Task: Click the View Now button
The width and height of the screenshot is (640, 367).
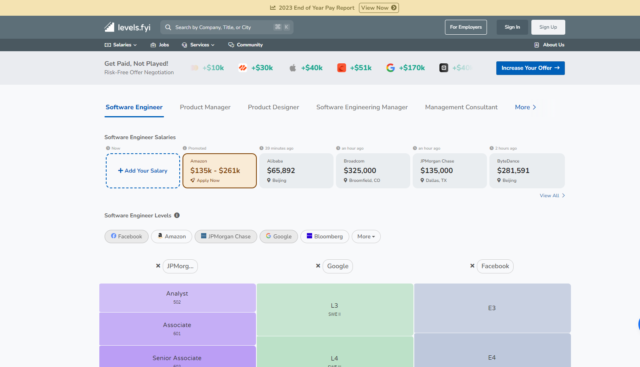Action: click(379, 8)
